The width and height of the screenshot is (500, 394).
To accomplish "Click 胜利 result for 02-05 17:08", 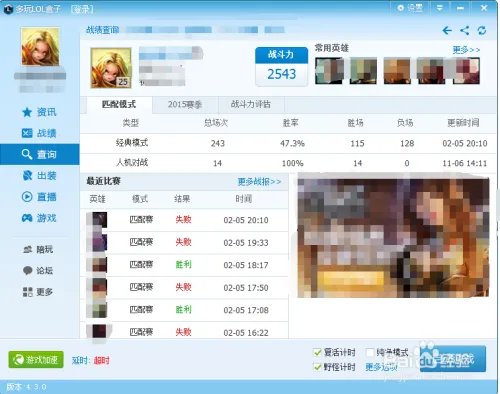I will click(x=183, y=310).
